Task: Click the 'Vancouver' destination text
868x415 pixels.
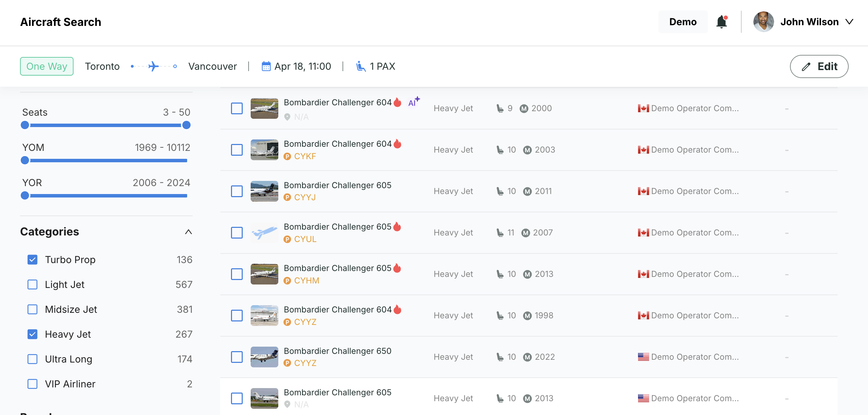Action: point(213,66)
